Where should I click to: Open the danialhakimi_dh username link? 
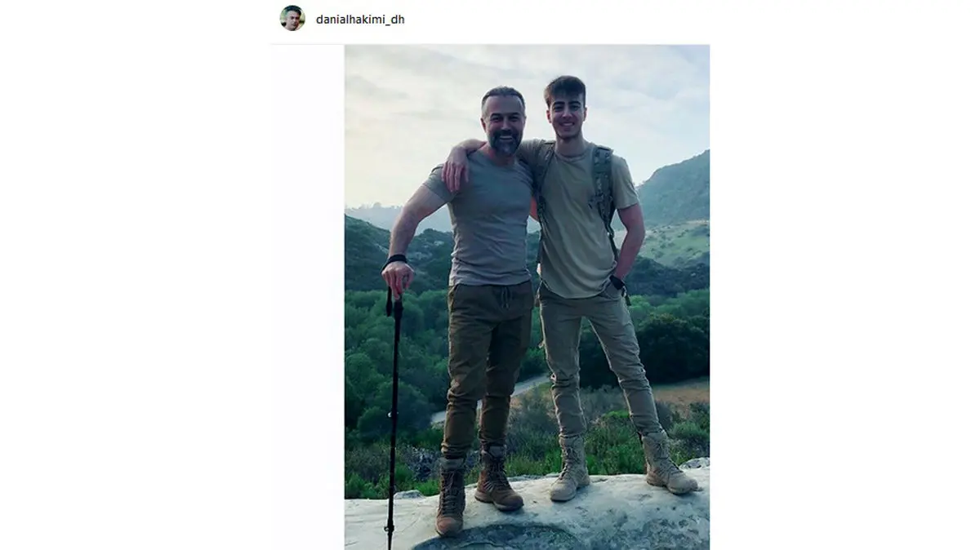(x=360, y=19)
